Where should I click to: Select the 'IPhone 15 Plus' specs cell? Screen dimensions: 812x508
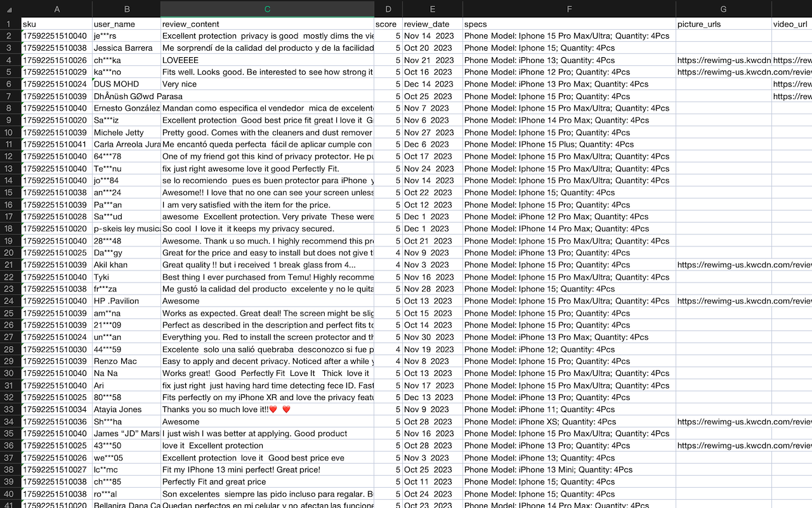pyautogui.click(x=569, y=145)
